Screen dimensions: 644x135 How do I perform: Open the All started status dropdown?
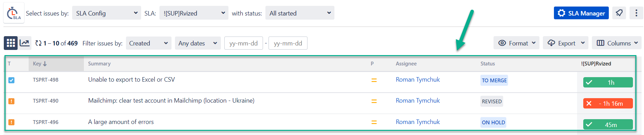[x=300, y=13]
